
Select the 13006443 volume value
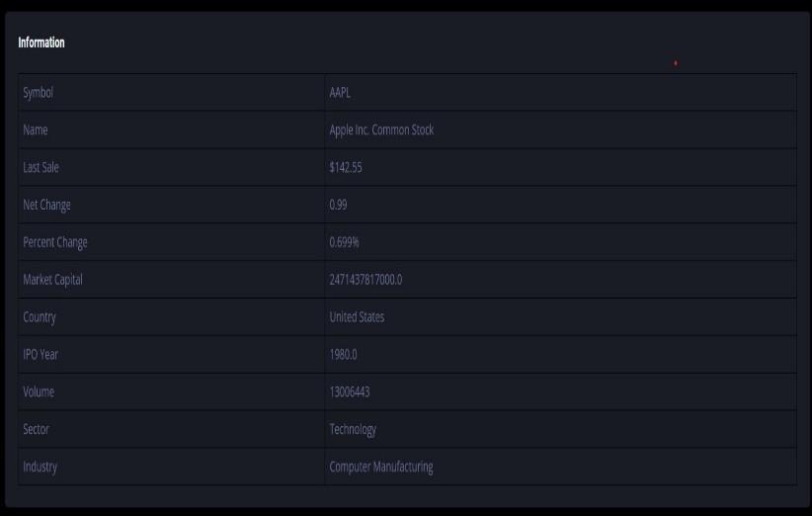click(x=350, y=391)
